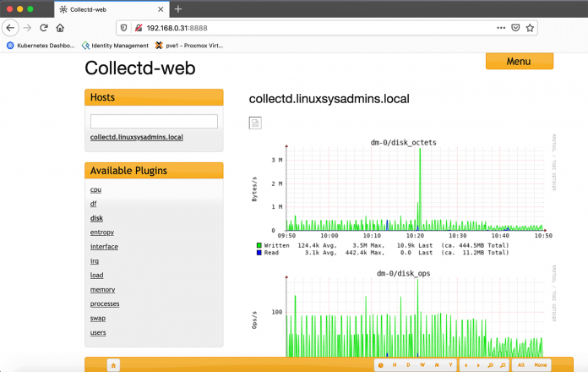The width and height of the screenshot is (588, 372).
Task: Click the green Written legend swatch
Action: click(x=259, y=245)
